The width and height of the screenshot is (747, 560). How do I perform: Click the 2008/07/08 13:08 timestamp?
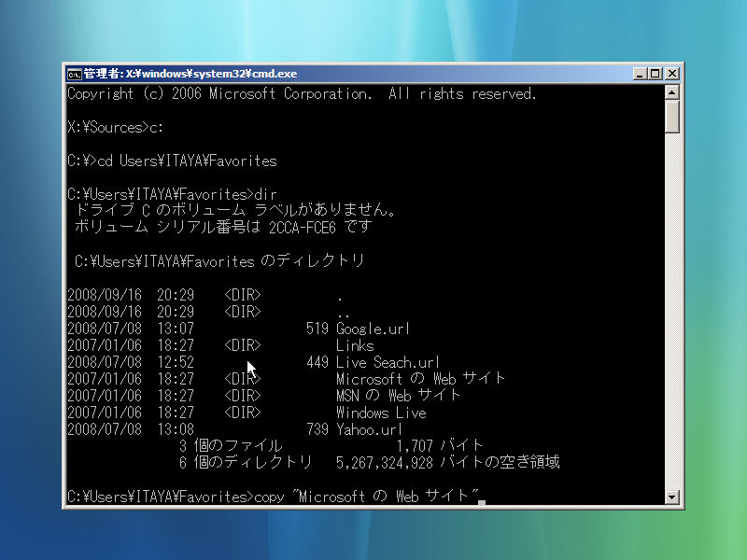click(x=131, y=429)
